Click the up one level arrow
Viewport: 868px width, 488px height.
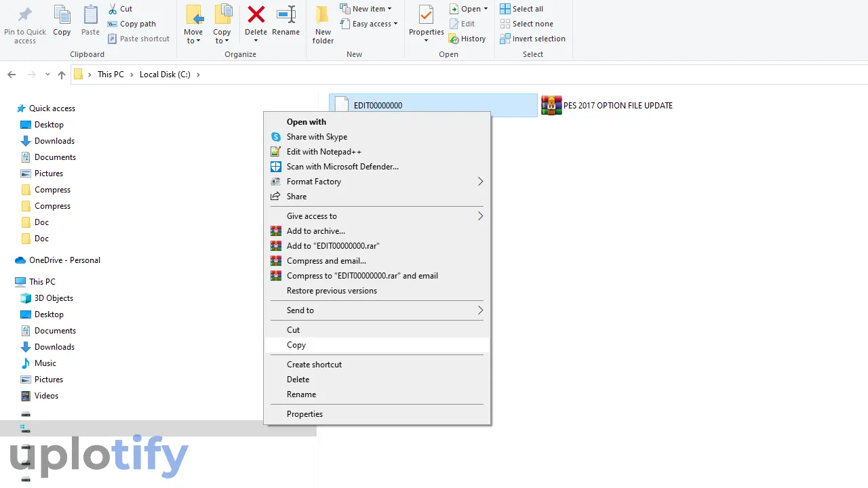coord(62,75)
